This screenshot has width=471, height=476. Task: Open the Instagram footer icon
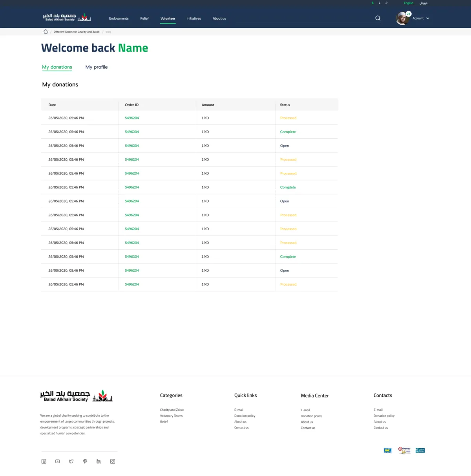point(113,461)
